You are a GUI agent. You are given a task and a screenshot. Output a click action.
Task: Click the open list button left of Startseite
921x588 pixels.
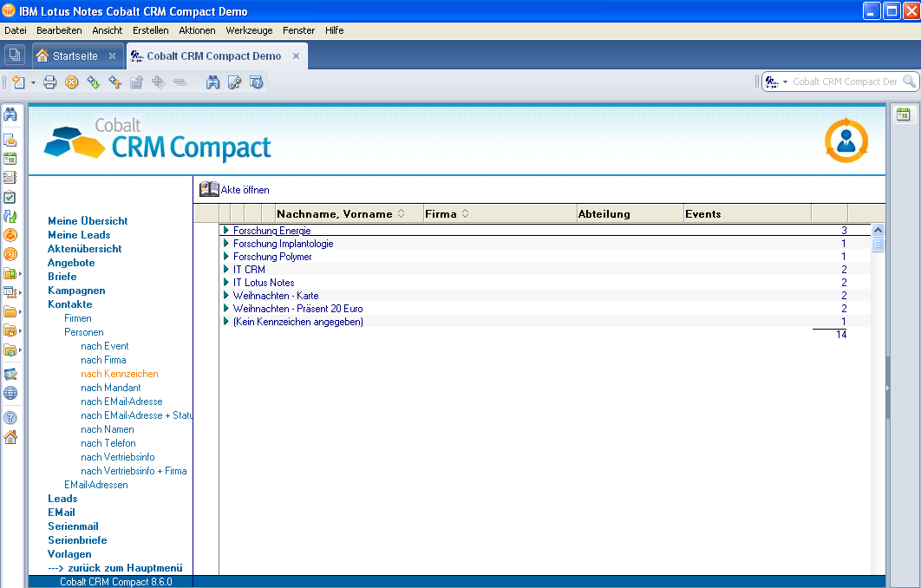pos(15,56)
